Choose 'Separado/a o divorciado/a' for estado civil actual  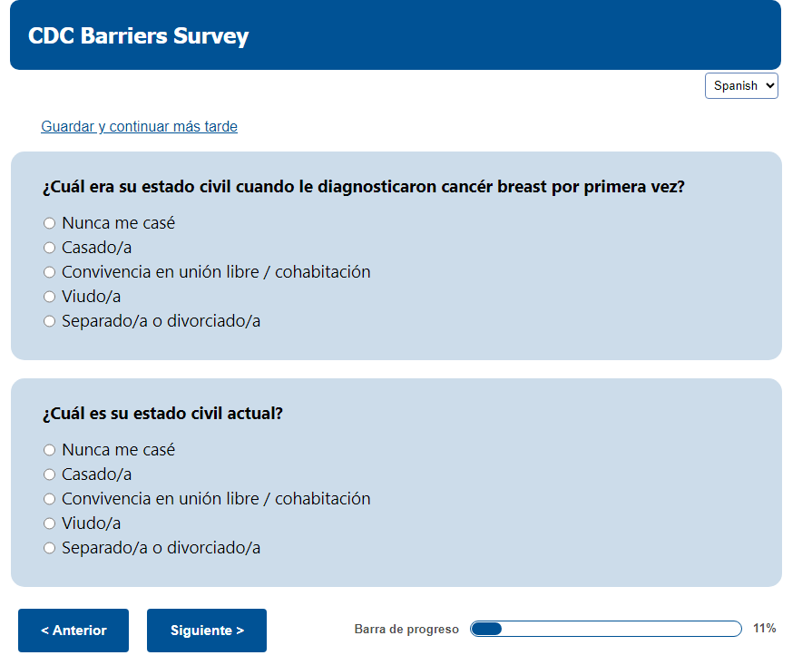pos(50,548)
